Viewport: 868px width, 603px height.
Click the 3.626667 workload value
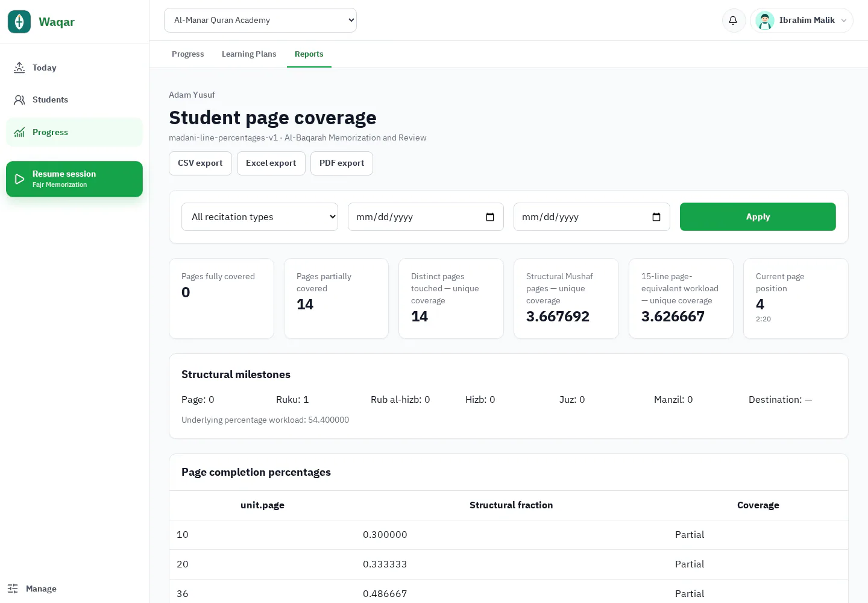click(x=673, y=317)
